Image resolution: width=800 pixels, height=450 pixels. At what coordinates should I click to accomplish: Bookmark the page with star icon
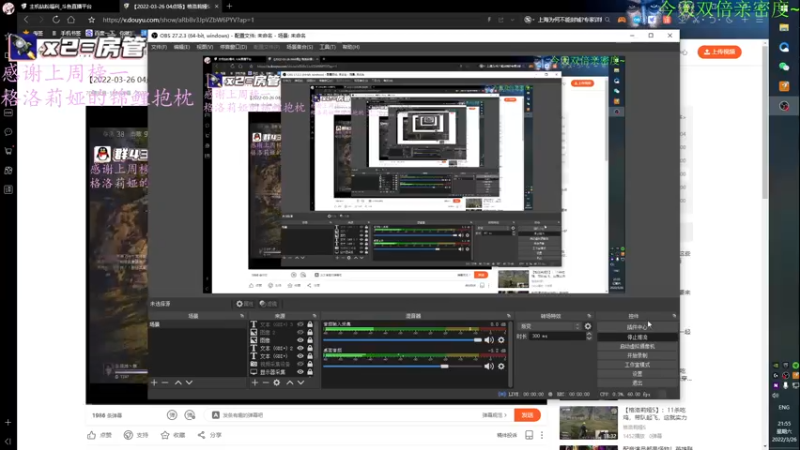(x=91, y=20)
